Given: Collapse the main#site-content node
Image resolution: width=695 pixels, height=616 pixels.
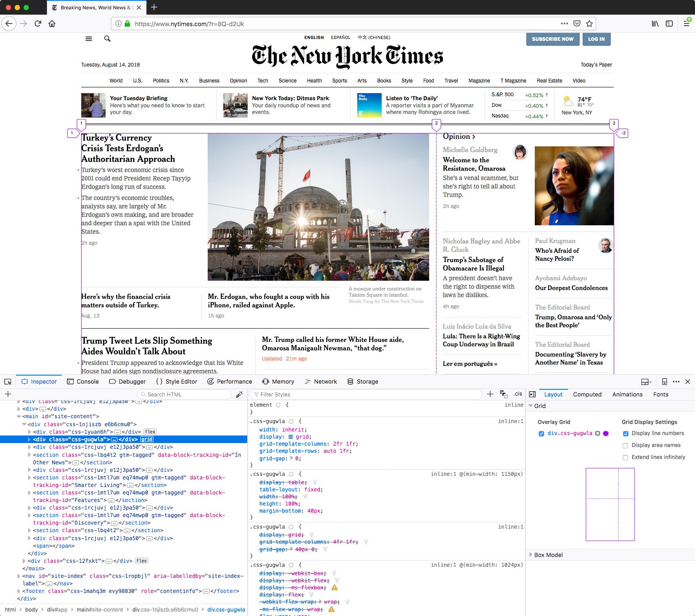Looking at the screenshot, I should click(x=19, y=416).
